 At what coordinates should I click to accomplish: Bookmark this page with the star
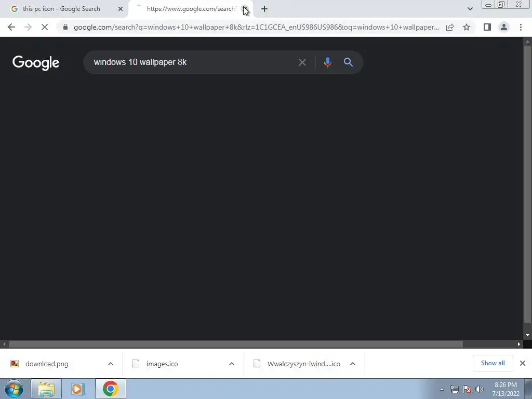point(467,27)
